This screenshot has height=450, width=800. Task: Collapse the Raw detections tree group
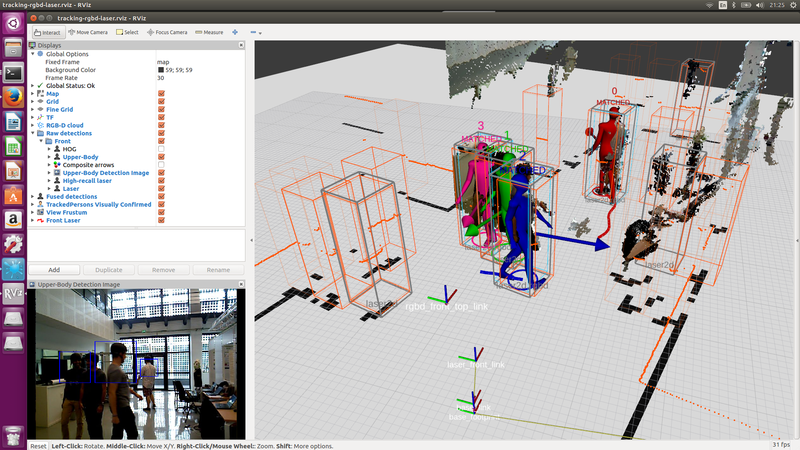pos(33,133)
